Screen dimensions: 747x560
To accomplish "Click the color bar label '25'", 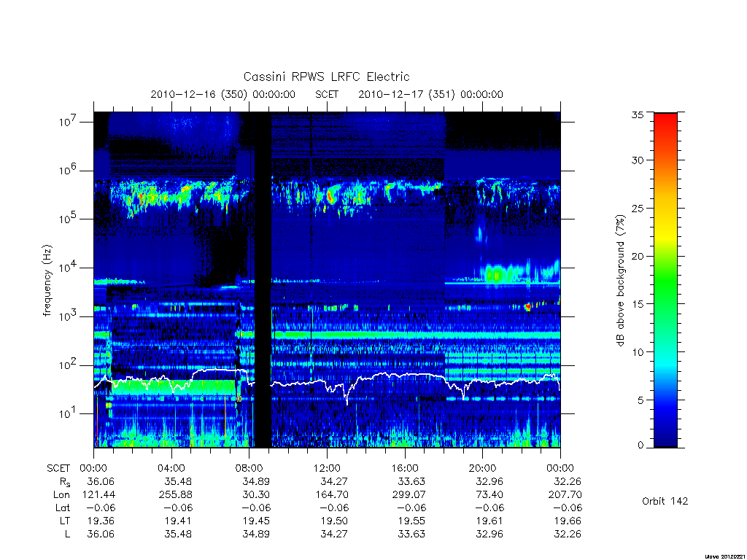I will 637,208.
